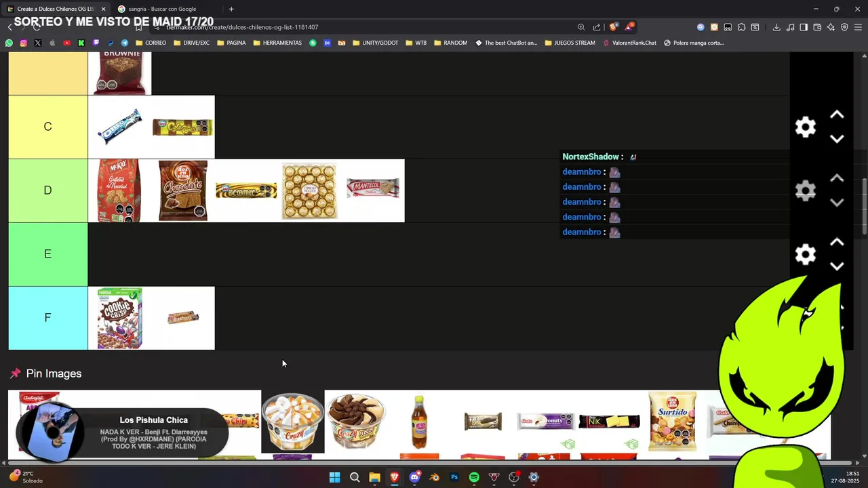Screen dimensions: 868x488
Task: Click the Pin Images label
Action: (54, 373)
